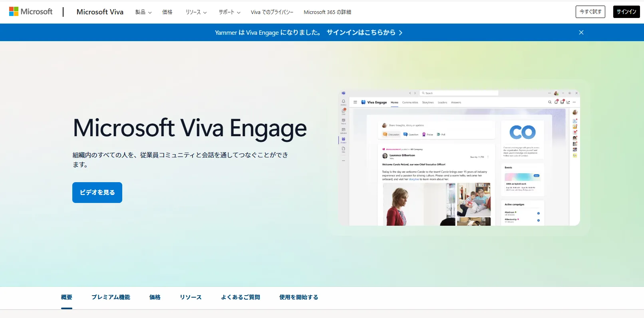Click the magnifier icon in the Viva Engage toolbar
Screen dimensions: 644x318
[550, 102]
